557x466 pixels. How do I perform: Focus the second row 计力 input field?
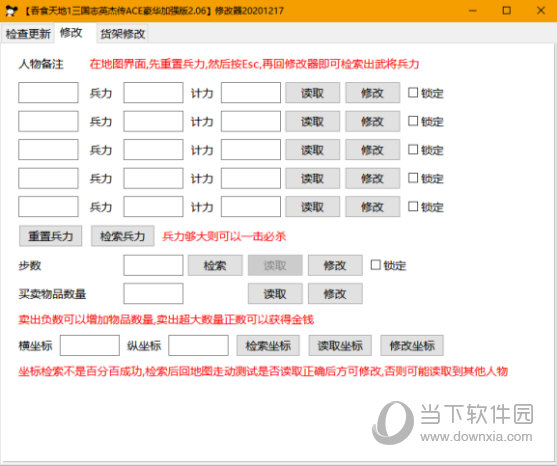251,121
